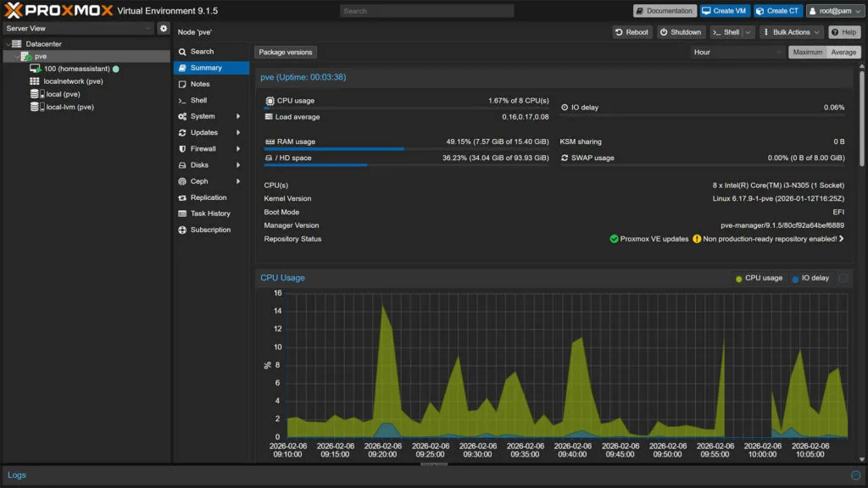Open the Subscription section
Screen dimensions: 868x488
coord(210,230)
